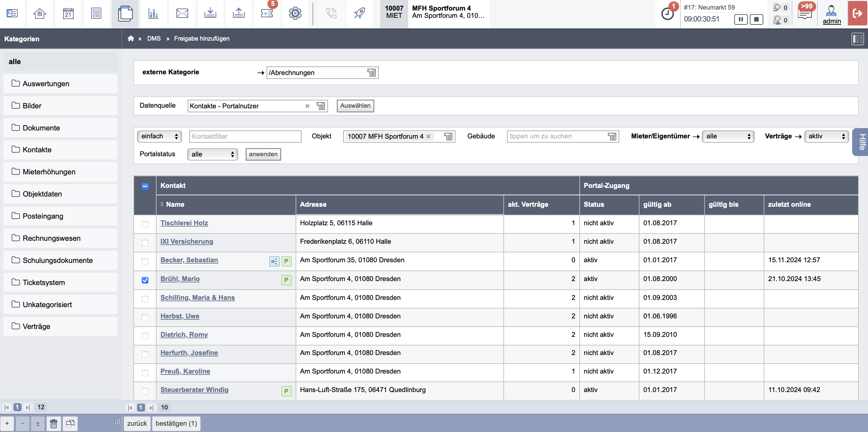Click the P portal badge for Steuerberater Windig

286,391
